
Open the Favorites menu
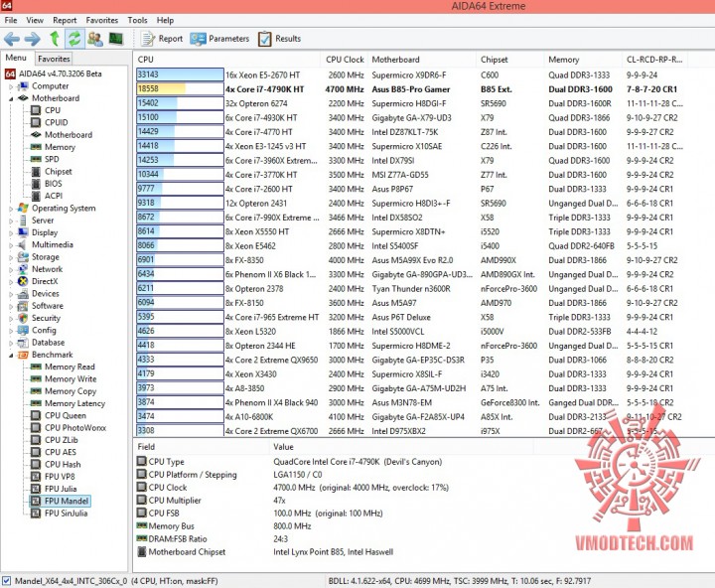coord(101,20)
